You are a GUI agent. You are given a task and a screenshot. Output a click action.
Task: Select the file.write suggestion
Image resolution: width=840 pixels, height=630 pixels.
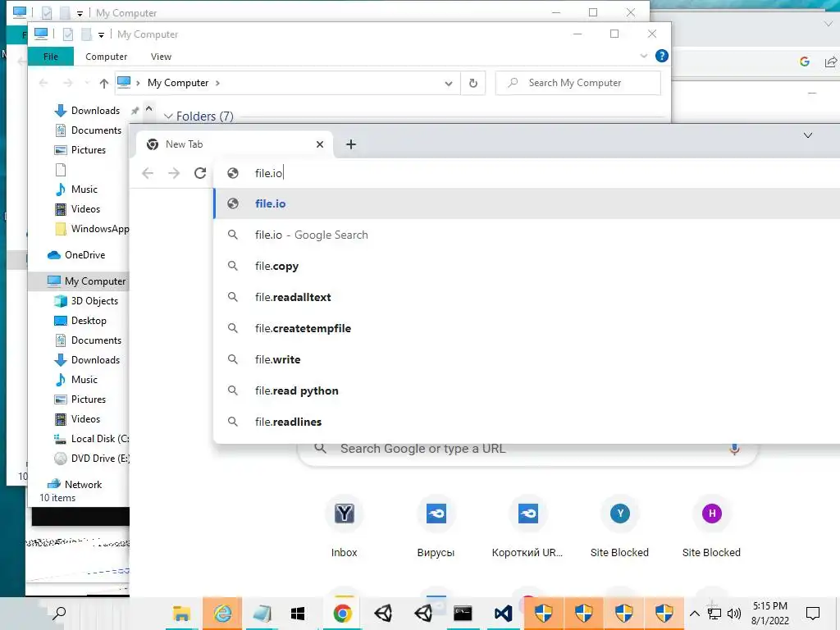point(527,359)
